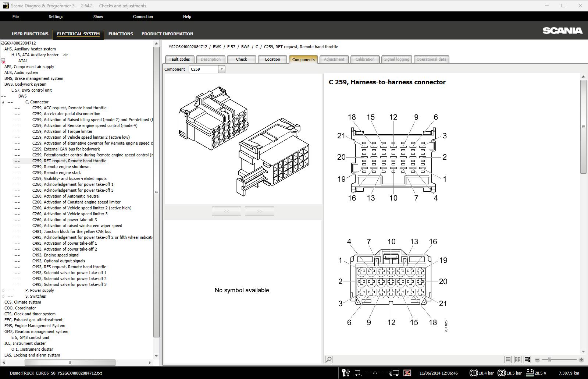This screenshot has height=379, width=588.
Task: Select C493, Solenoid valve for power take-off 3
Action: click(x=70, y=285)
